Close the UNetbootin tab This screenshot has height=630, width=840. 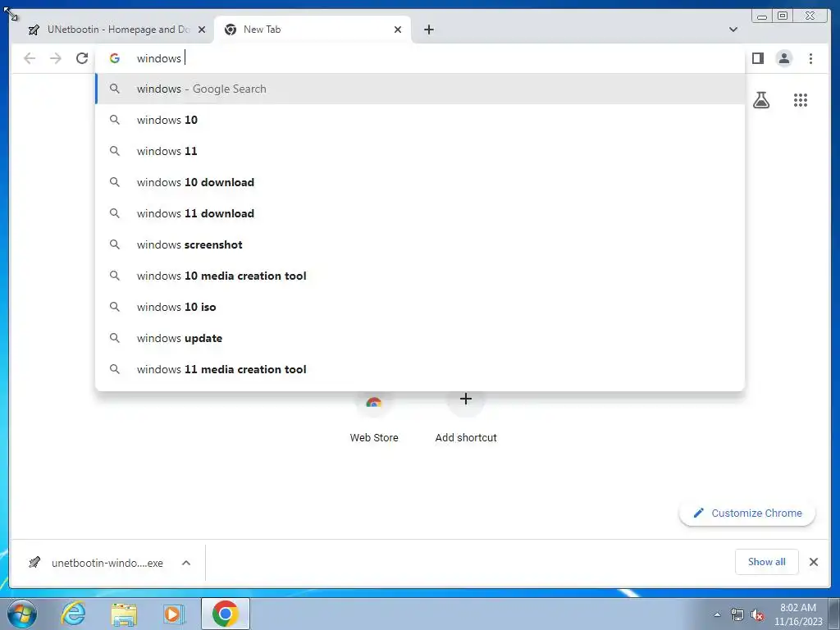(202, 30)
